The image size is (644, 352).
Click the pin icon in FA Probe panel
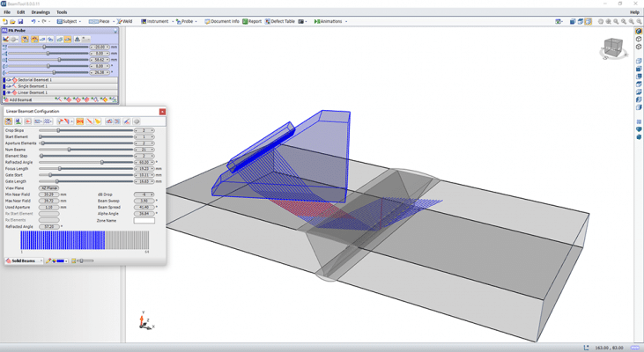point(115,31)
